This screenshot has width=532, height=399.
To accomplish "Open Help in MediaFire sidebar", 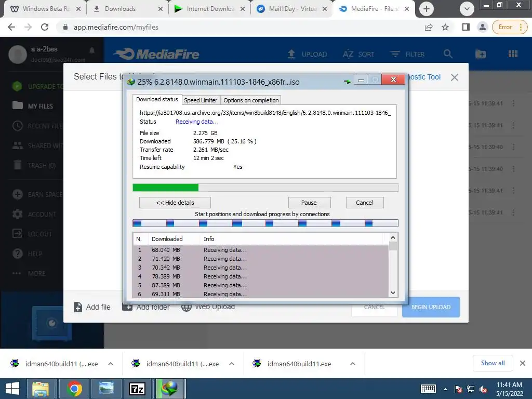I will click(x=27, y=254).
